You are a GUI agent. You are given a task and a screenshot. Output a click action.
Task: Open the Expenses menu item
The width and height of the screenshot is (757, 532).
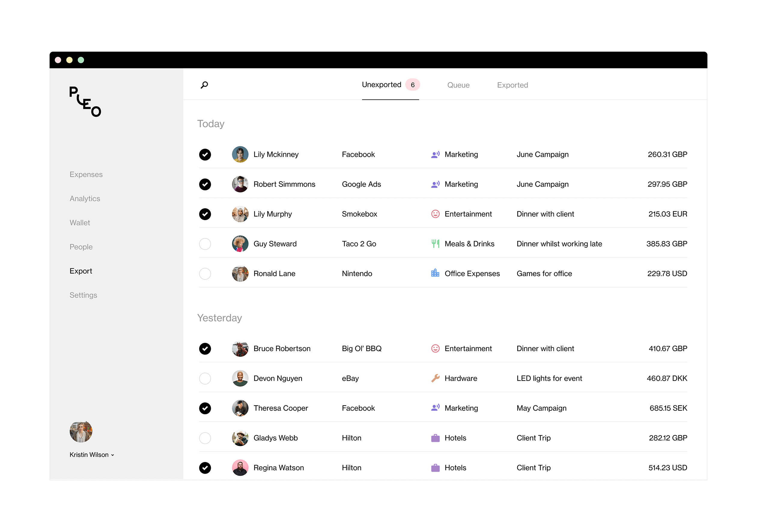pyautogui.click(x=86, y=173)
